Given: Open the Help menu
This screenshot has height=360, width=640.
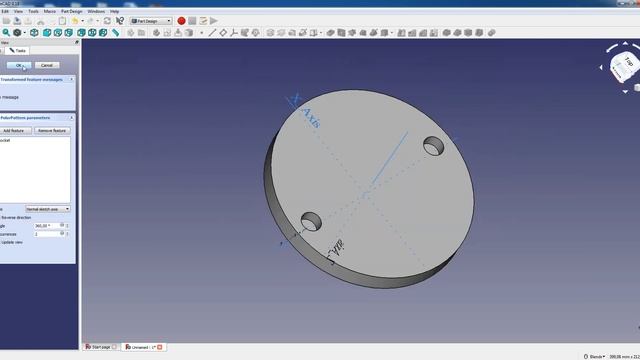Looking at the screenshot, I should point(115,11).
